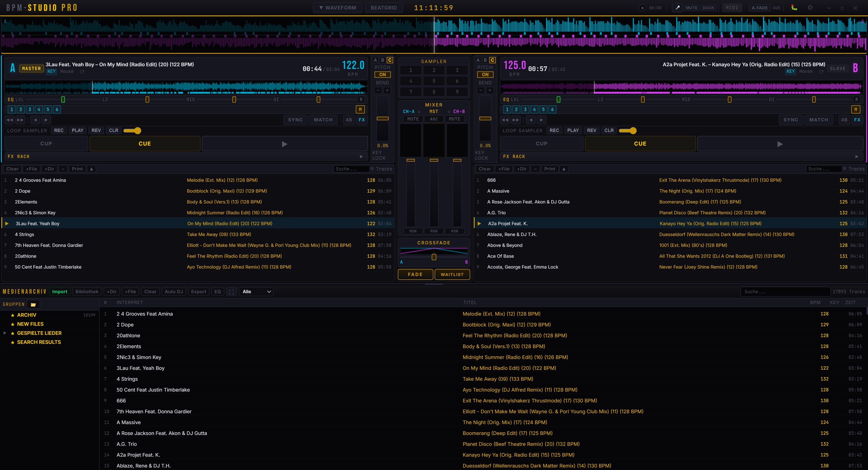Click the CUE button on deck A
Screen dimensions: 868x470
coord(145,144)
